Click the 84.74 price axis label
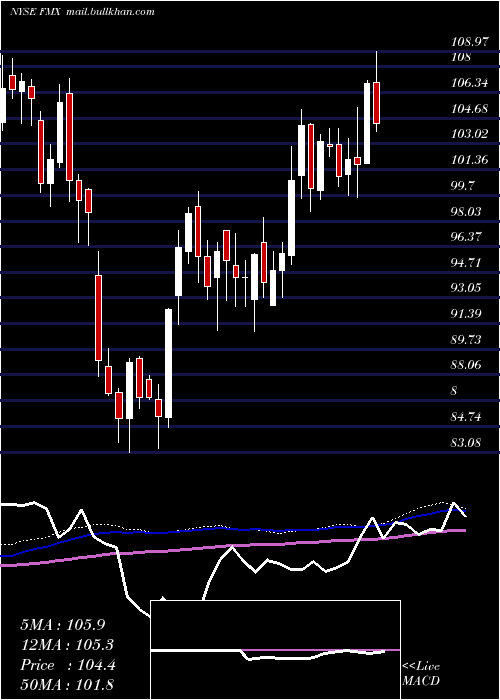The image size is (500, 700). pos(466,417)
